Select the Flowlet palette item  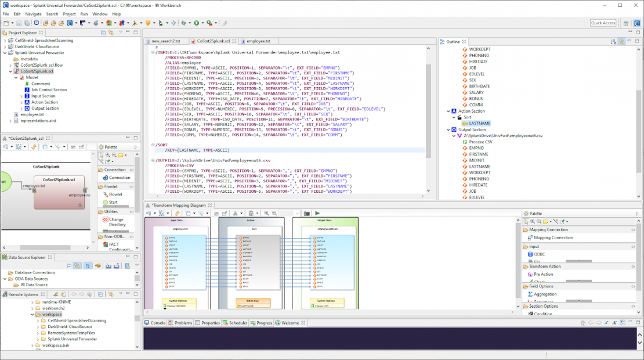113,195
